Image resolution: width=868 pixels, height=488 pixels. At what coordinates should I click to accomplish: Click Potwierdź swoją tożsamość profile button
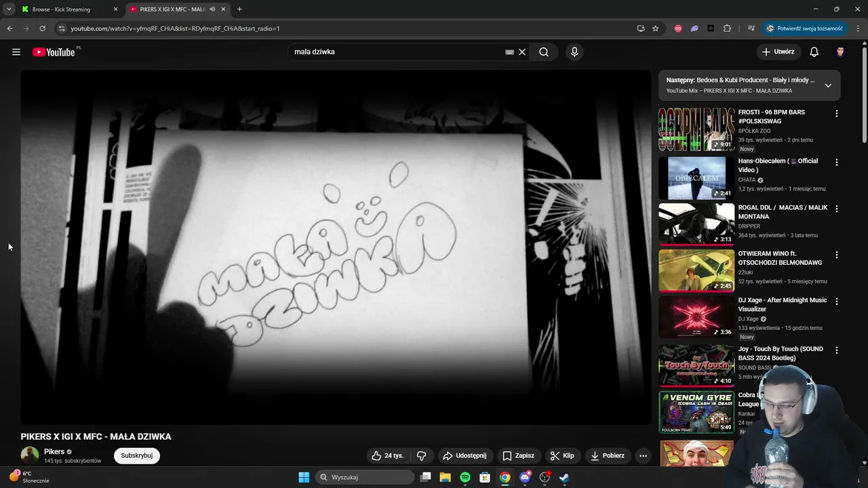click(805, 28)
